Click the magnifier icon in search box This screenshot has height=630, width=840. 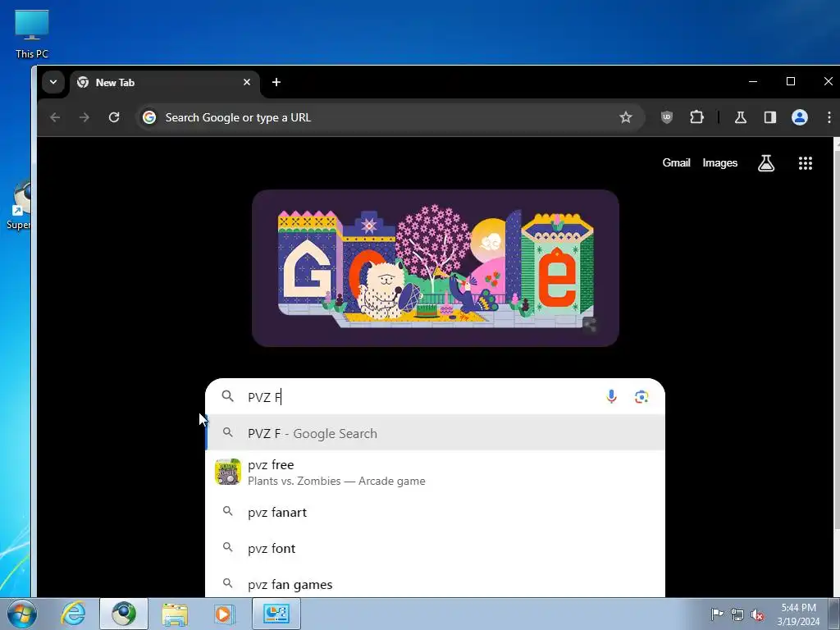228,396
